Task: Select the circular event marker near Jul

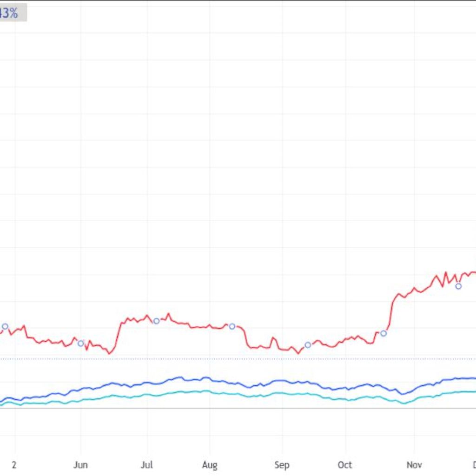Action: [156, 320]
